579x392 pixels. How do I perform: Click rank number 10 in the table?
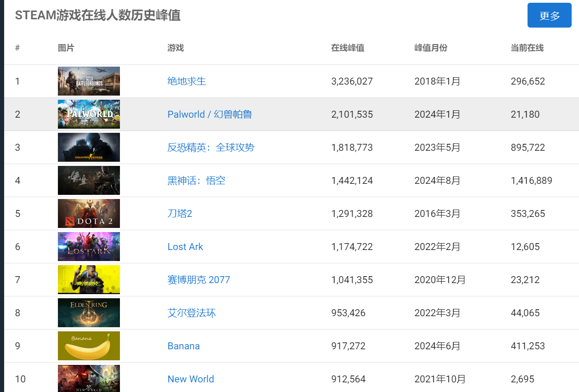(20, 379)
